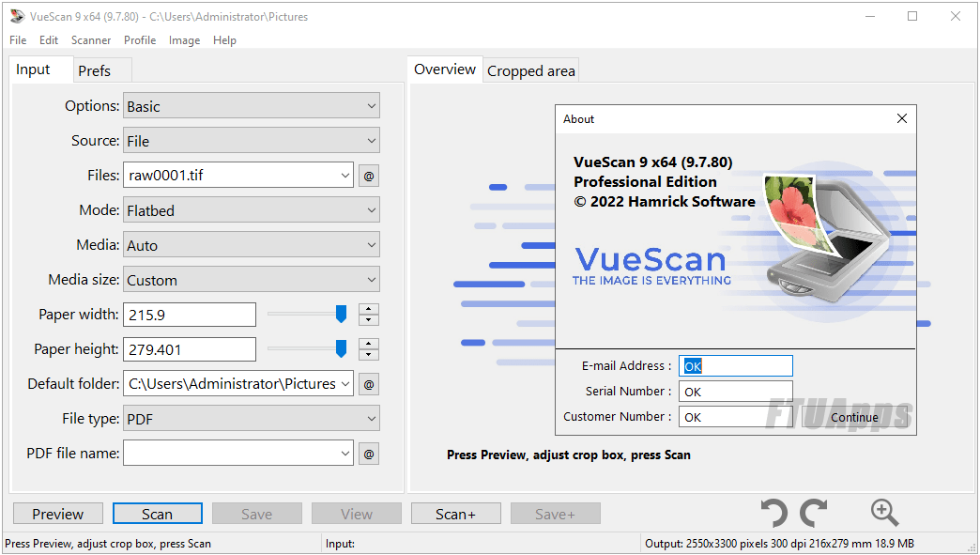Click the scanner illustration in About dialog
The height and width of the screenshot is (555, 980).
coord(826,238)
